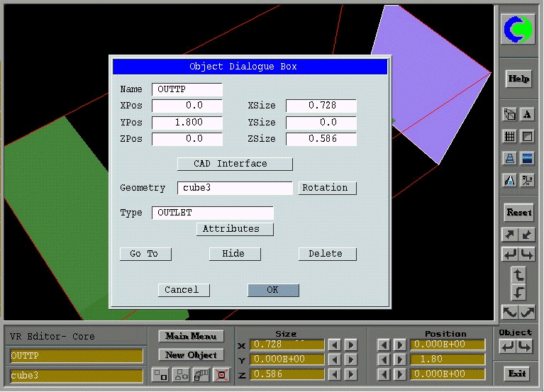This screenshot has width=544, height=392.
Task: Open the Main Menu
Action: pos(190,336)
